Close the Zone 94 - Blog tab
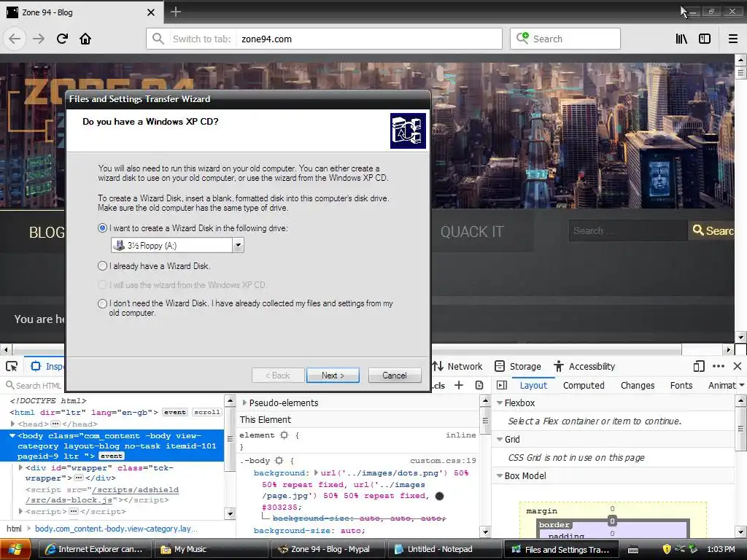The width and height of the screenshot is (747, 560). click(150, 12)
